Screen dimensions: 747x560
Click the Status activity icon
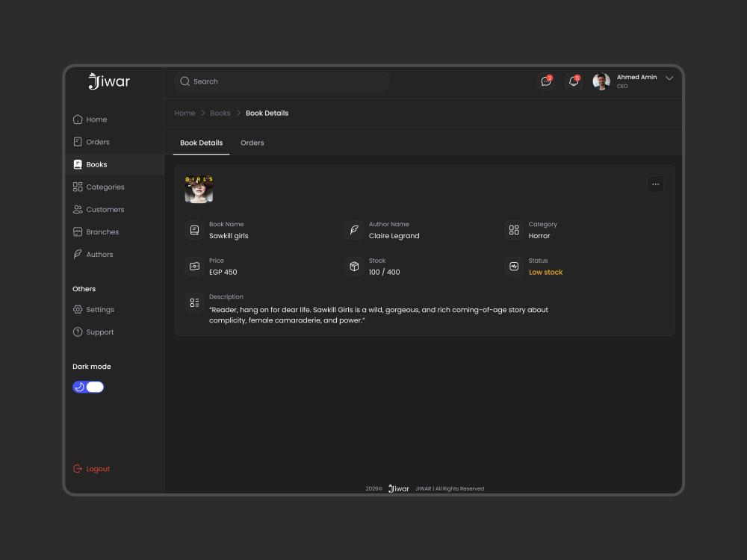(x=514, y=267)
